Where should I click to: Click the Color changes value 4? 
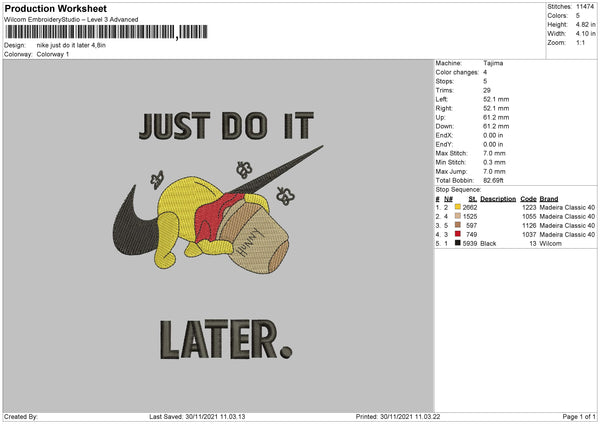485,72
